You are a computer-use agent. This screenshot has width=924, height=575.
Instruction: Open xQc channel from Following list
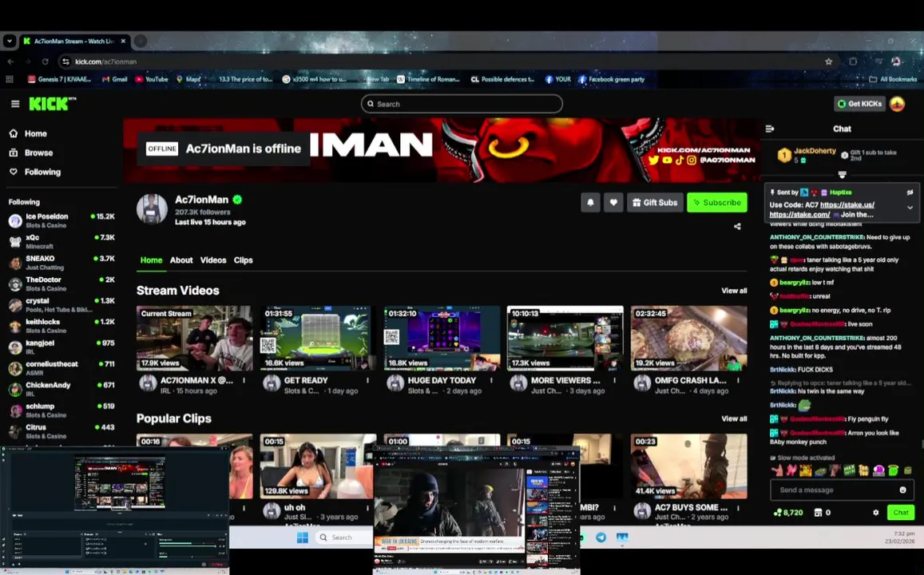pos(61,241)
